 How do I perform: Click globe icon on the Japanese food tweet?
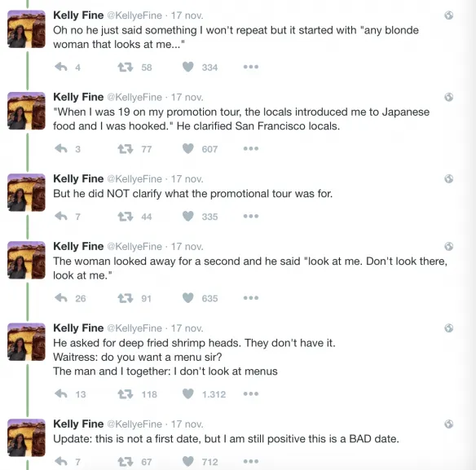(x=448, y=97)
